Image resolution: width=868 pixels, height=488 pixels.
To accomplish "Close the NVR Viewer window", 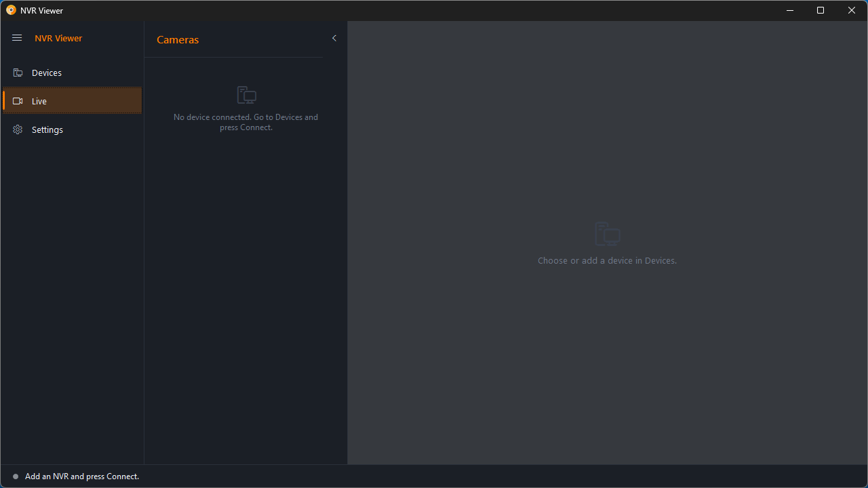I will pos(852,10).
